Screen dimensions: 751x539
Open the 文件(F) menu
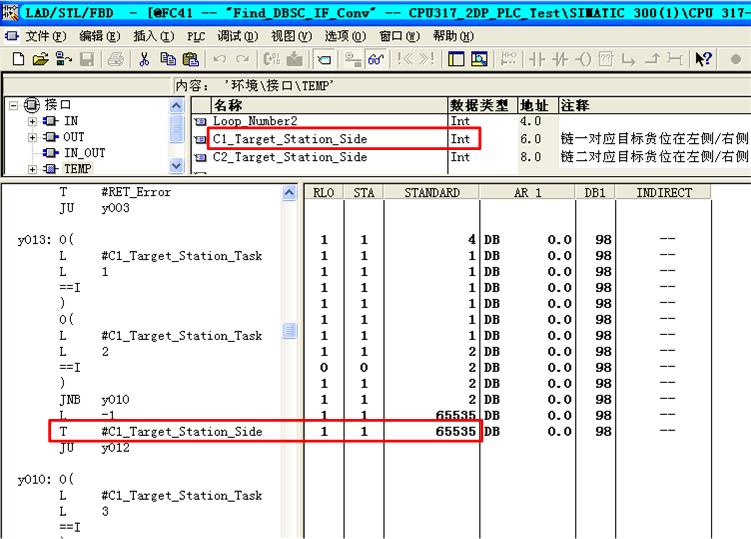tap(46, 36)
